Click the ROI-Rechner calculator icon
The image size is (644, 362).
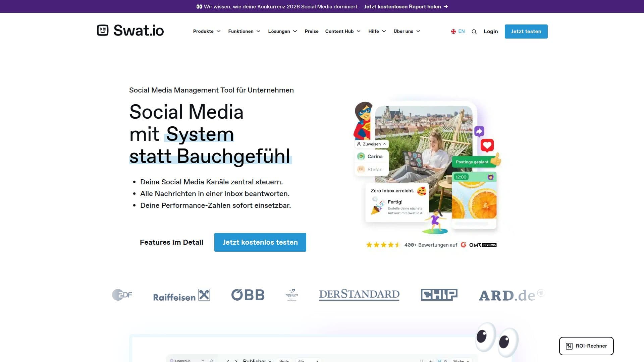569,346
